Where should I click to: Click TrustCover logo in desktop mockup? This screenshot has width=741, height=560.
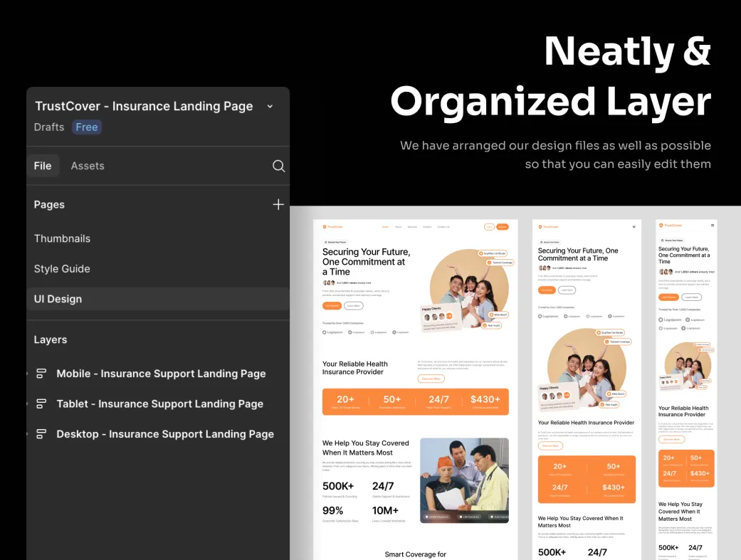pos(332,227)
